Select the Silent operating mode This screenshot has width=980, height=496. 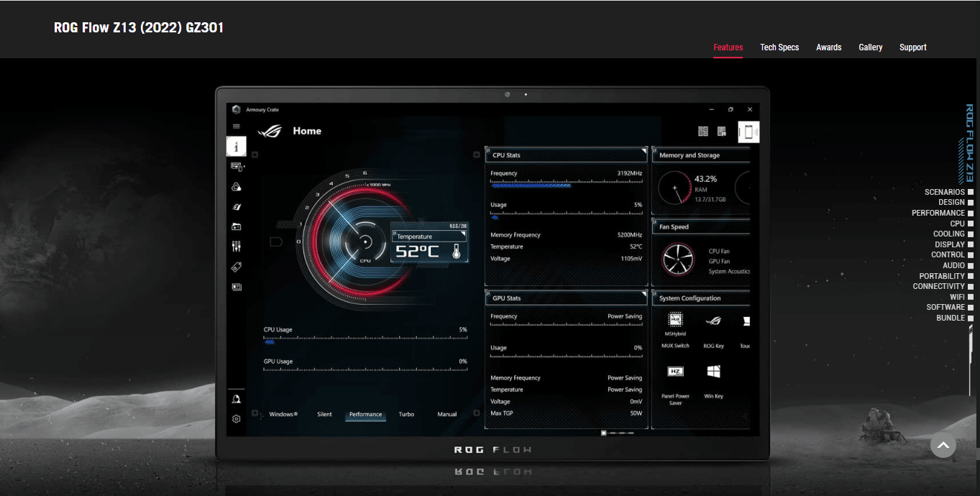(x=325, y=414)
